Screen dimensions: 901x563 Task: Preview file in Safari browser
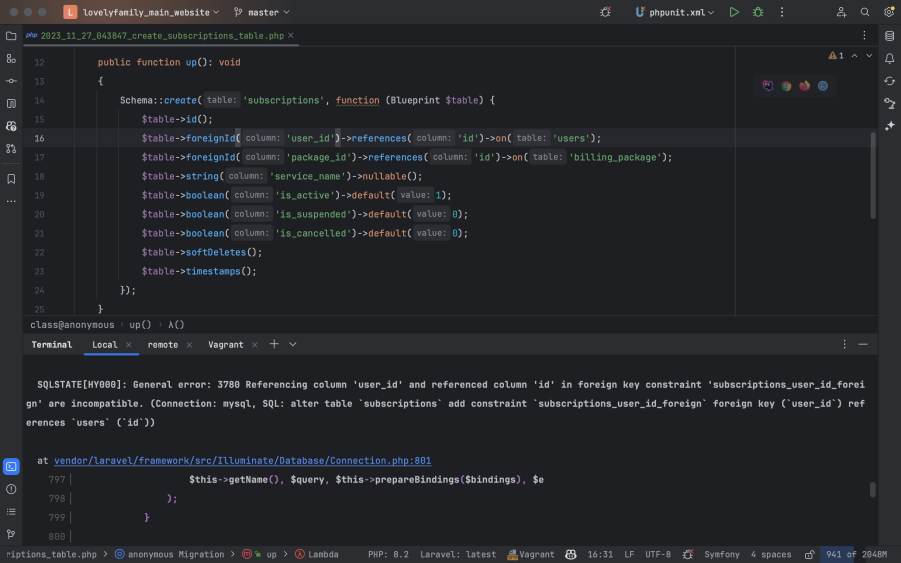pos(823,86)
